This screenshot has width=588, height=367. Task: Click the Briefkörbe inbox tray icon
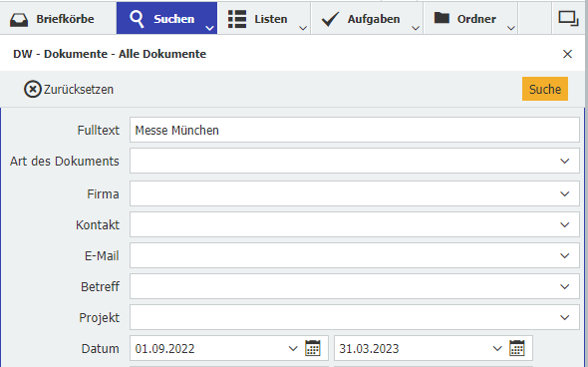[x=19, y=20]
